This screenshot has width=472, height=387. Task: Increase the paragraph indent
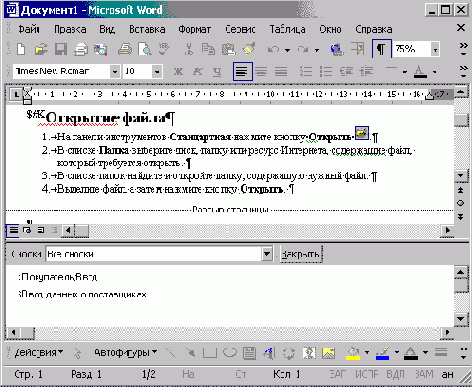click(366, 71)
